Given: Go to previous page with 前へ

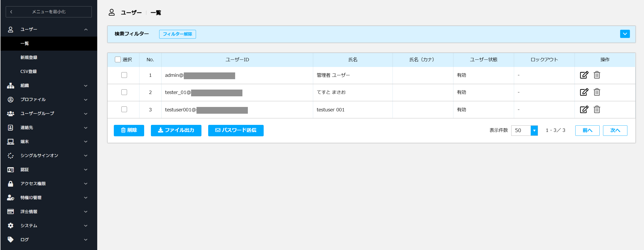Looking at the screenshot, I should pos(587,130).
